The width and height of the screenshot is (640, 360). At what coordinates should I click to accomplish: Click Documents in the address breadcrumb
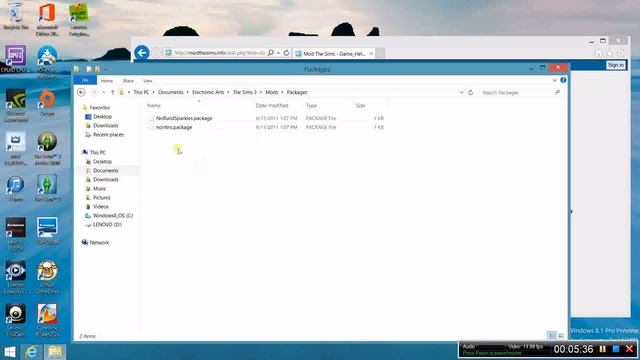[x=171, y=93]
